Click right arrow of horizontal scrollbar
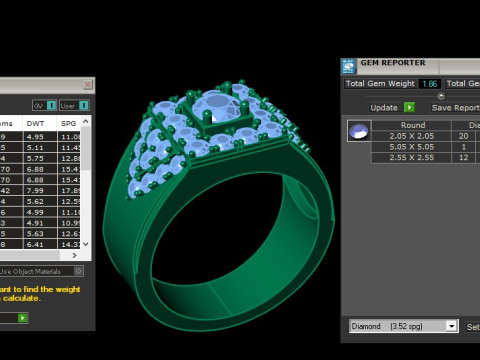480x360 pixels. click(74, 255)
